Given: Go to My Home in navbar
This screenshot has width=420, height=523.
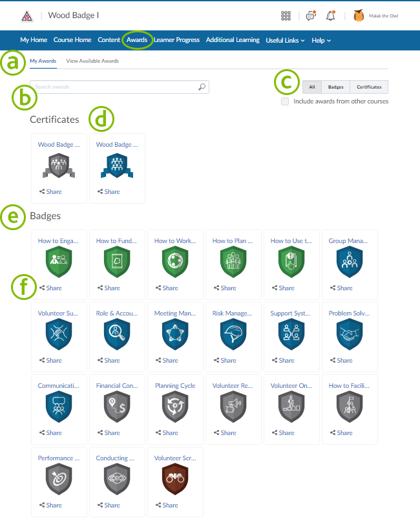Looking at the screenshot, I should pyautogui.click(x=34, y=40).
